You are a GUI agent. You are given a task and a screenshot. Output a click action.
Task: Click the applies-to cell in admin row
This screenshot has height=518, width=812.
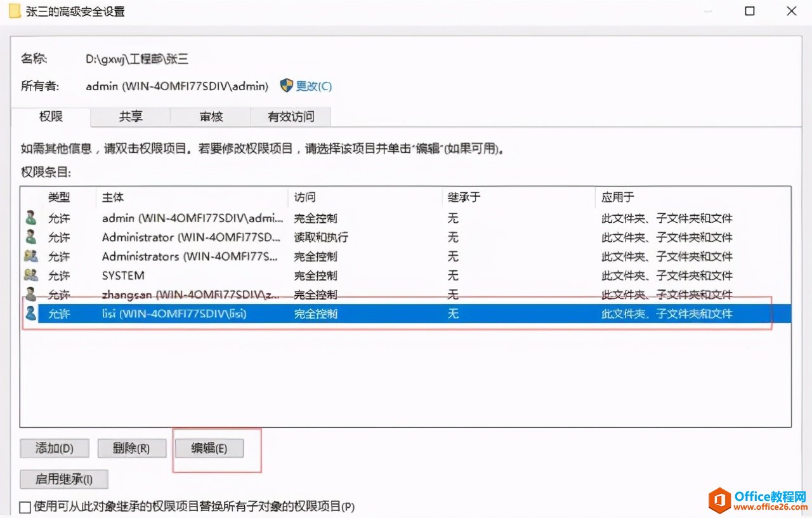point(667,218)
